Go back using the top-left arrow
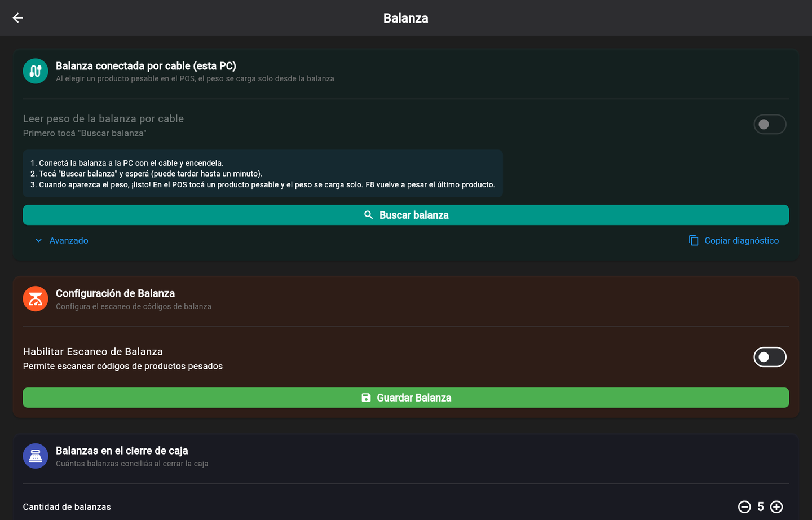This screenshot has height=520, width=812. coord(18,18)
